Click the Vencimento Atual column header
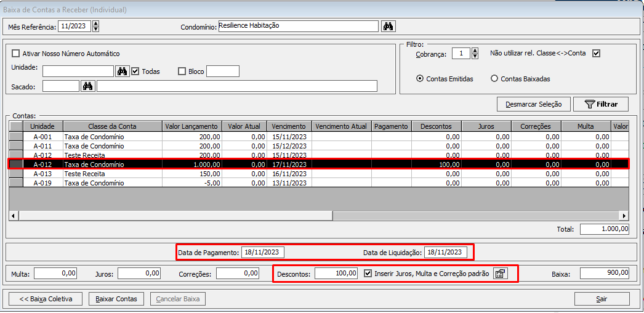The width and height of the screenshot is (644, 313). pyautogui.click(x=342, y=126)
